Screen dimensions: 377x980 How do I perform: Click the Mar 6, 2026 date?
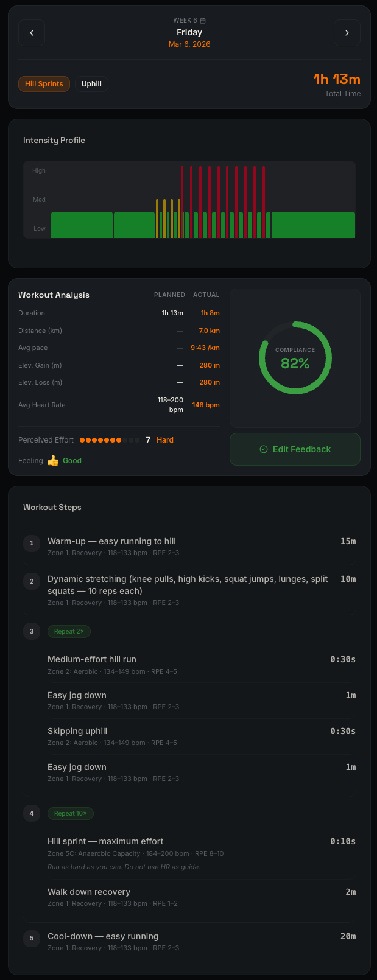pos(189,44)
